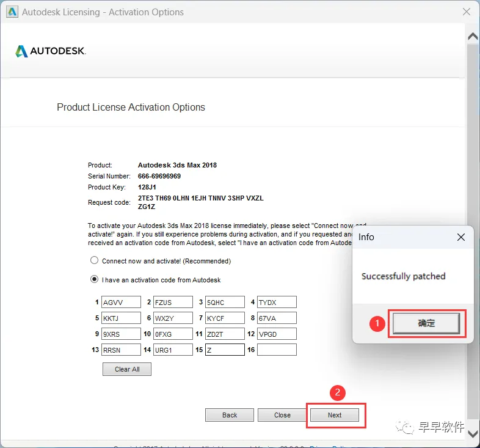Click the scroll down arrow

click(473, 434)
